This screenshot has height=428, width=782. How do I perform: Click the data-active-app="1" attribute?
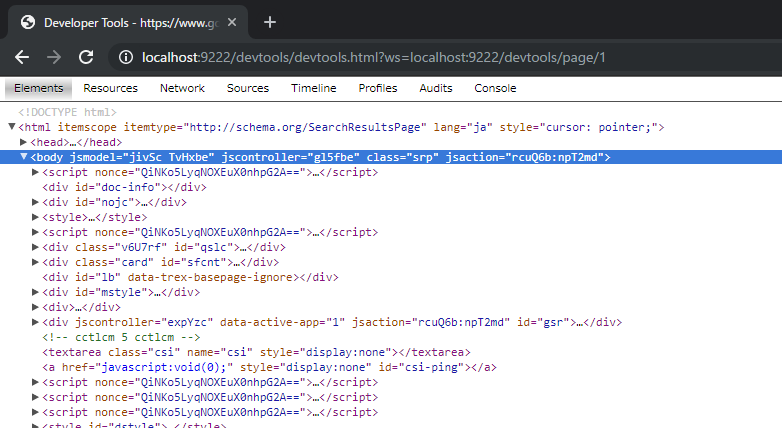[282, 322]
